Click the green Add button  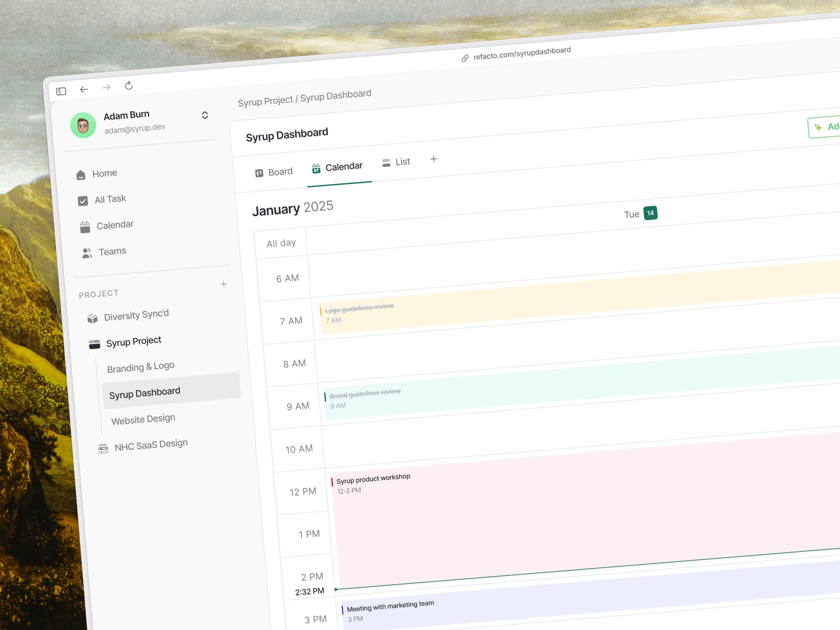[x=826, y=127]
